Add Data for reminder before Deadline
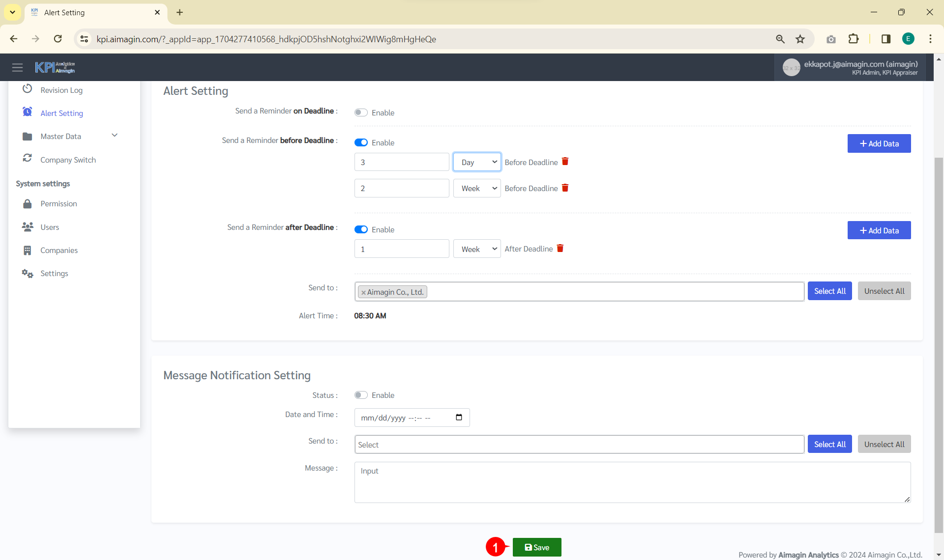 tap(879, 143)
